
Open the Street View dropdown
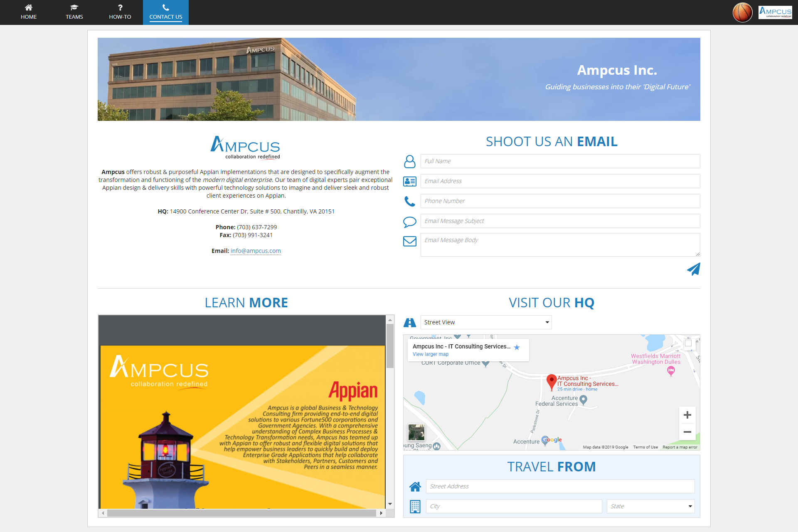point(486,322)
